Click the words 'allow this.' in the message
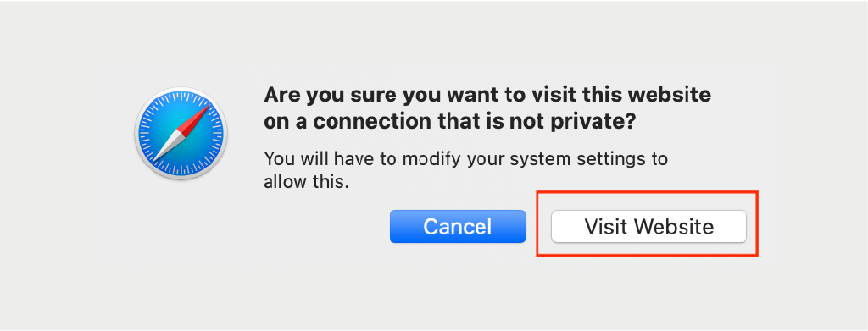 click(306, 182)
